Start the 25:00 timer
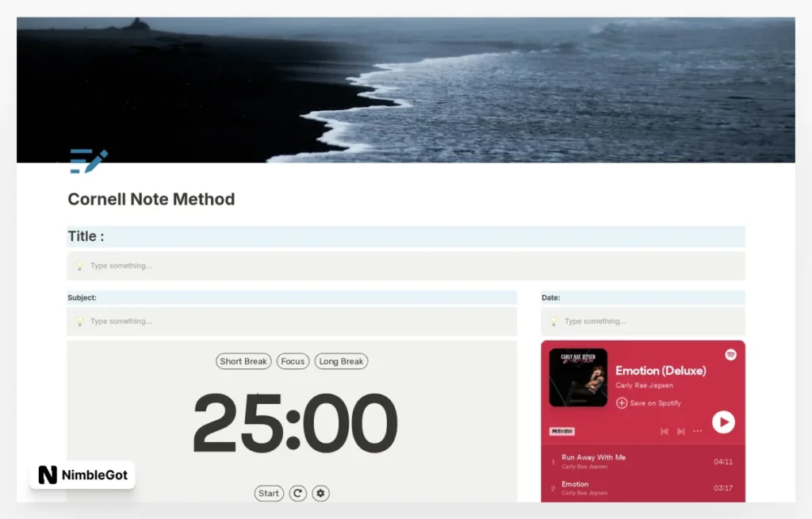The image size is (812, 519). 269,493
